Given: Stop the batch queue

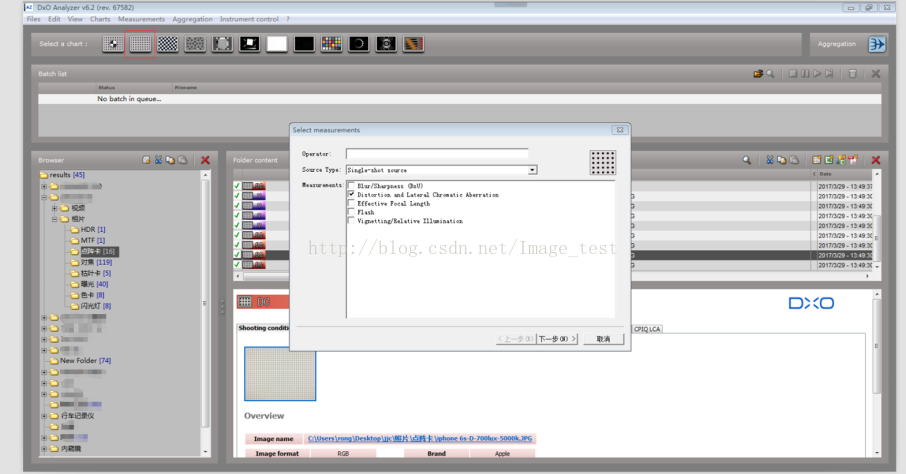Looking at the screenshot, I should 793,74.
